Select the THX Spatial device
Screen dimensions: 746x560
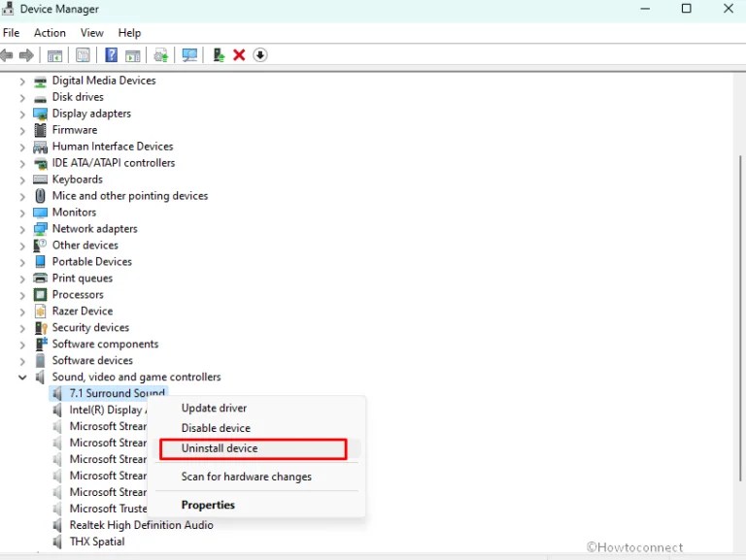(97, 542)
